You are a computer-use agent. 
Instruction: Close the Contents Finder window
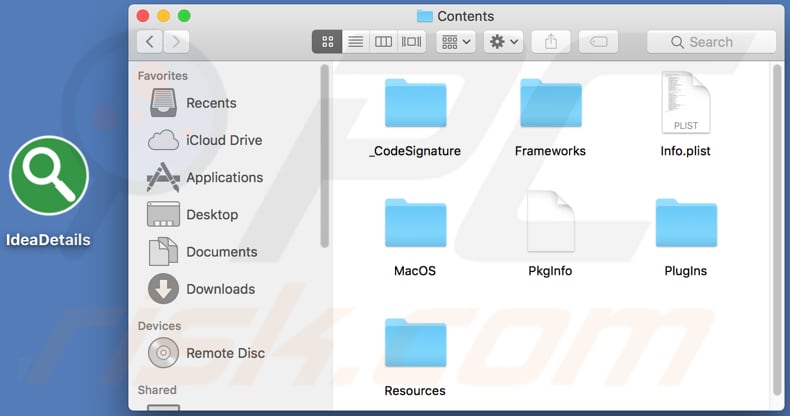(x=143, y=16)
